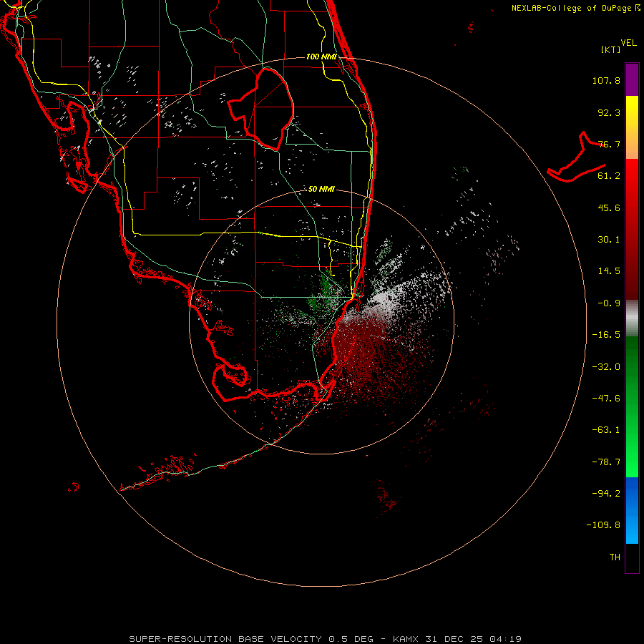Click the -78.7 legend value
The height and width of the screenshot is (644, 644).
606,462
